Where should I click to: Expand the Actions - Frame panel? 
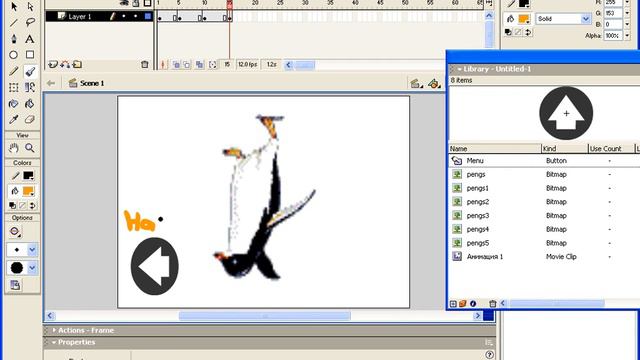coord(54,330)
